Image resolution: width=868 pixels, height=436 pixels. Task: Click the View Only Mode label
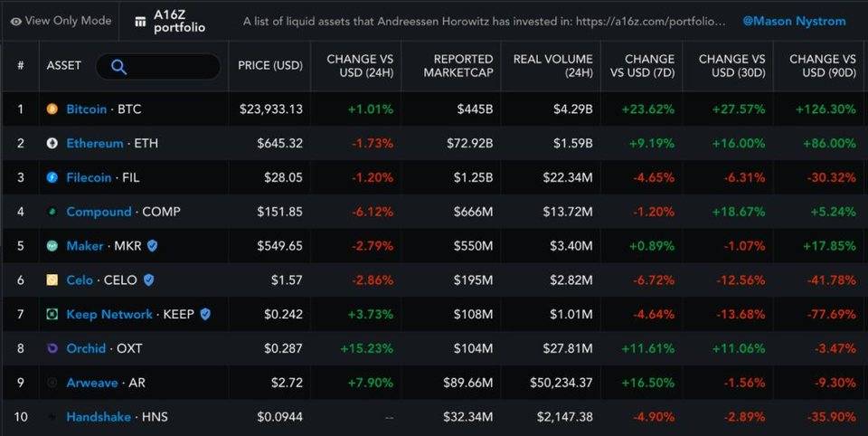coord(68,21)
